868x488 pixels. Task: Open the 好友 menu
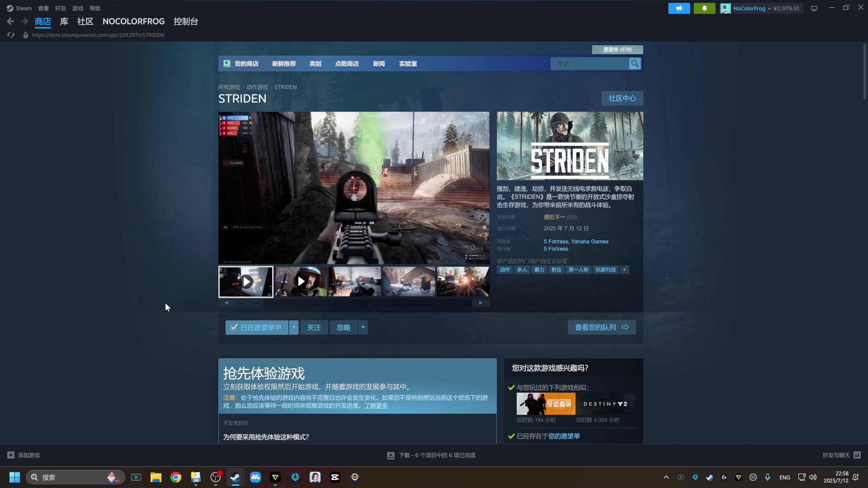[61, 8]
